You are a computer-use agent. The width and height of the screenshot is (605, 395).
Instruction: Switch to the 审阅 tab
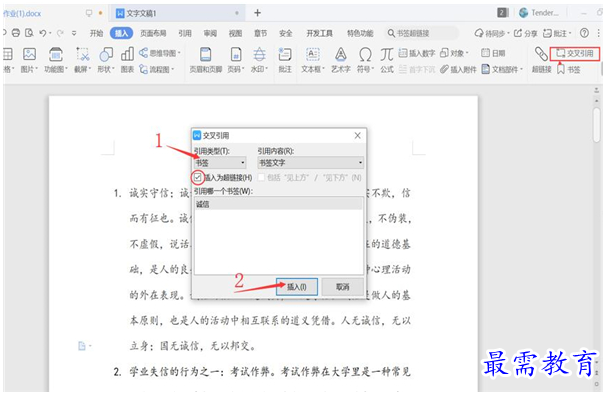[210, 33]
